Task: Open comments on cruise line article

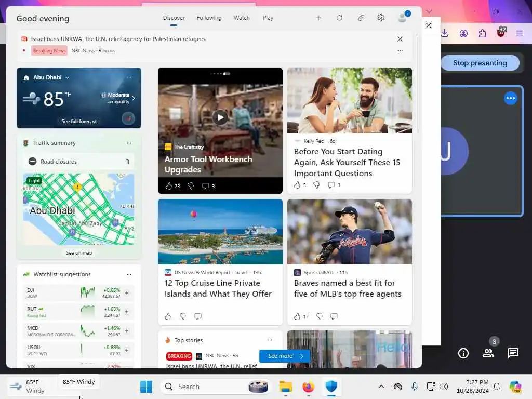Action: point(198,316)
